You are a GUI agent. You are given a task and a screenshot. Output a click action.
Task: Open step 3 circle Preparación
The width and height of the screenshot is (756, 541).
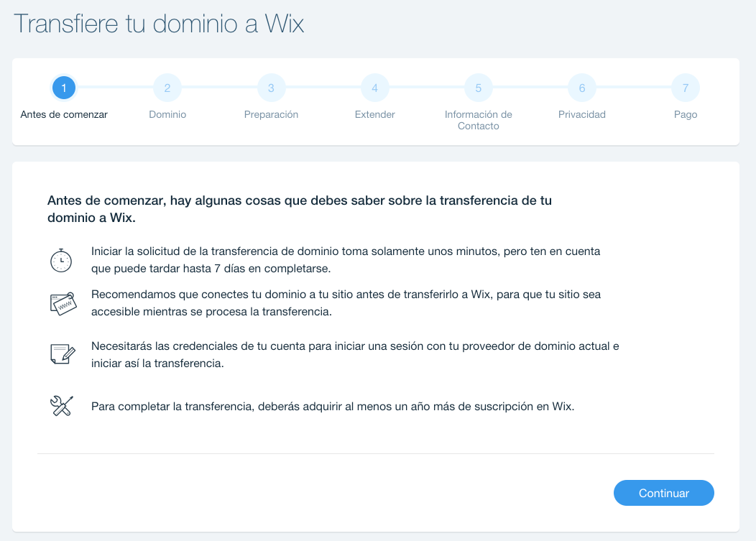pyautogui.click(x=271, y=88)
